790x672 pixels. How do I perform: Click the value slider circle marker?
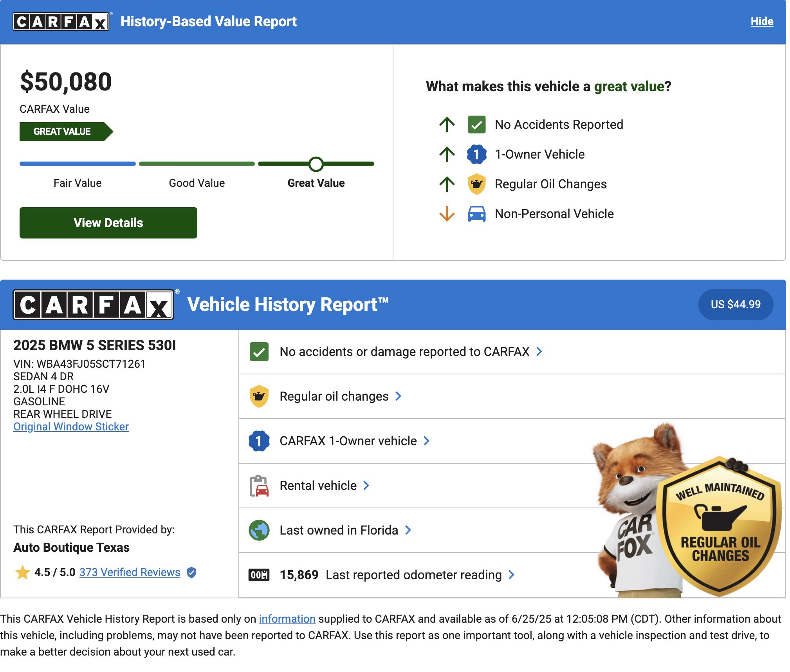coord(316,164)
